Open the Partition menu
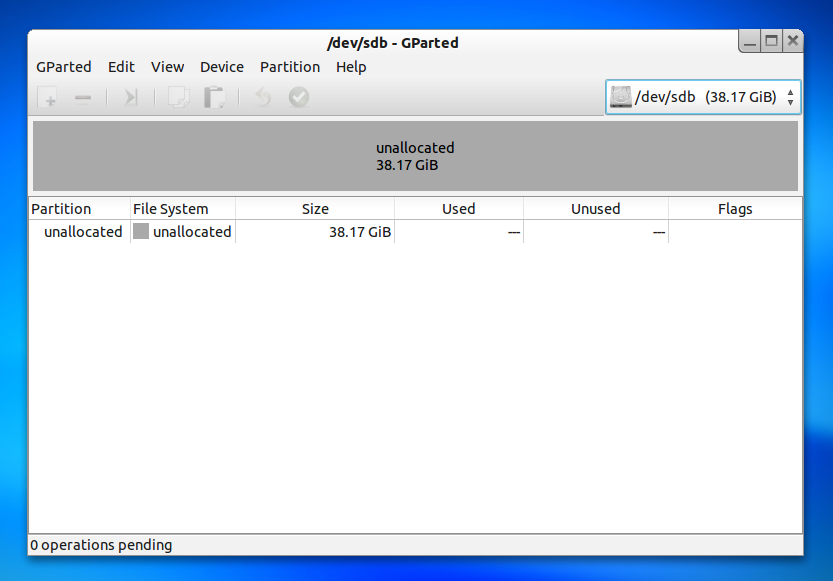833x581 pixels. (x=290, y=67)
